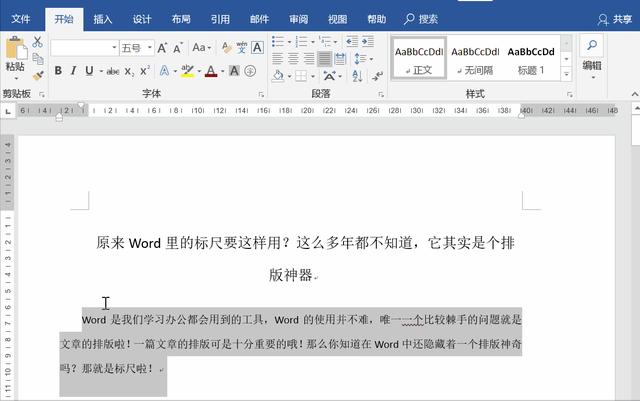
Task: Switch to the 插入 tab
Action: [102, 19]
